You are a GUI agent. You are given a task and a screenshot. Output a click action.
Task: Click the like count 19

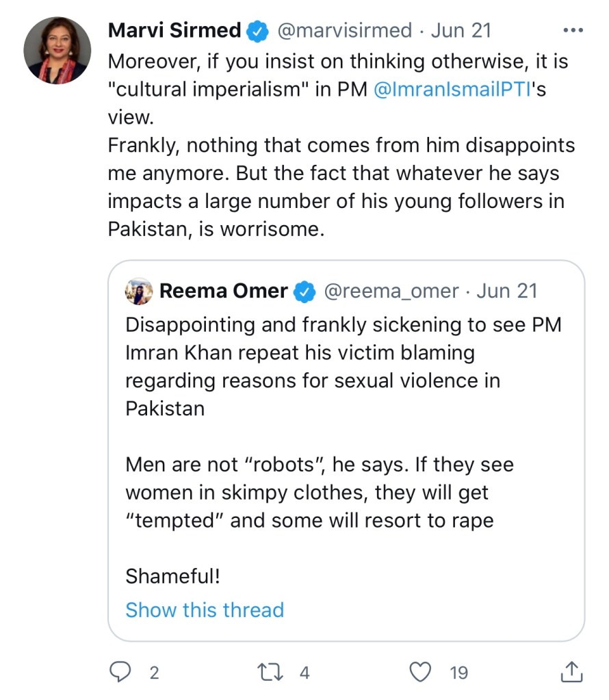pyautogui.click(x=458, y=673)
